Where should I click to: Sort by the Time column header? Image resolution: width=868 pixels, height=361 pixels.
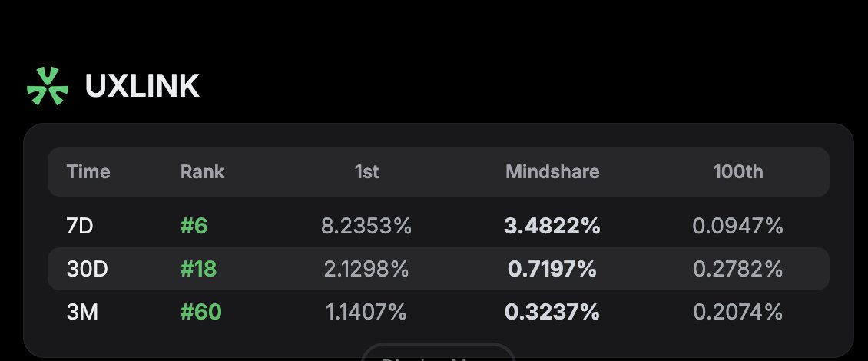coord(88,171)
